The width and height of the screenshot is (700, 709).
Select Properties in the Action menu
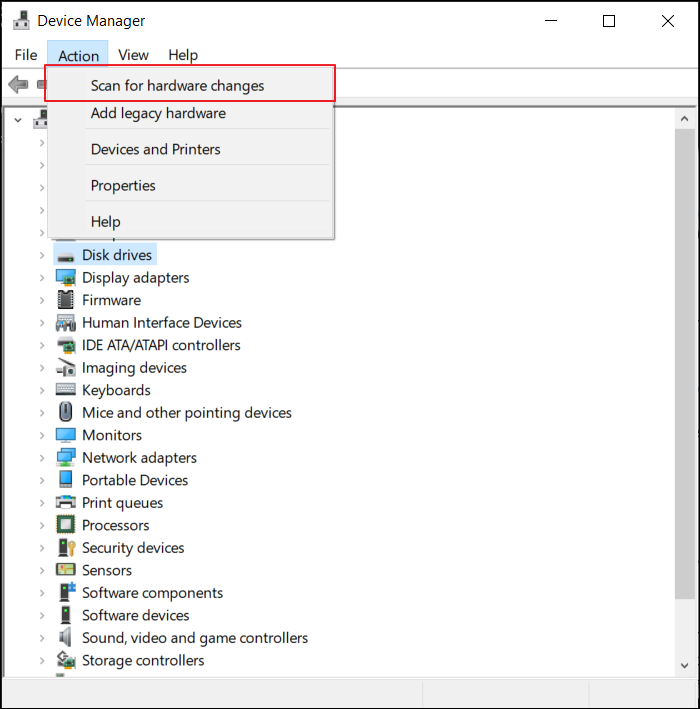point(190,185)
